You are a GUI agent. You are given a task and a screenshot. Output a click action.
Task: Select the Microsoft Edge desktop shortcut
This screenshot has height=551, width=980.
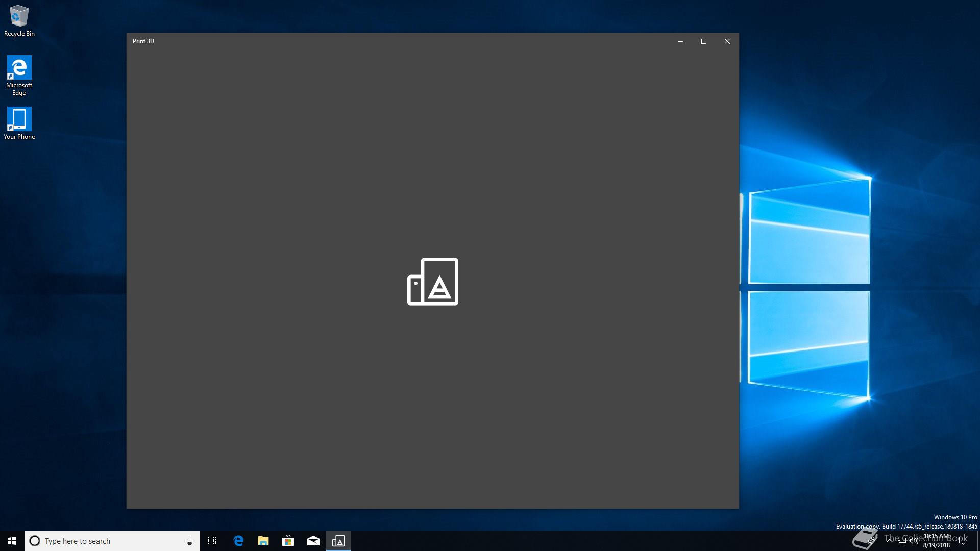[19, 75]
